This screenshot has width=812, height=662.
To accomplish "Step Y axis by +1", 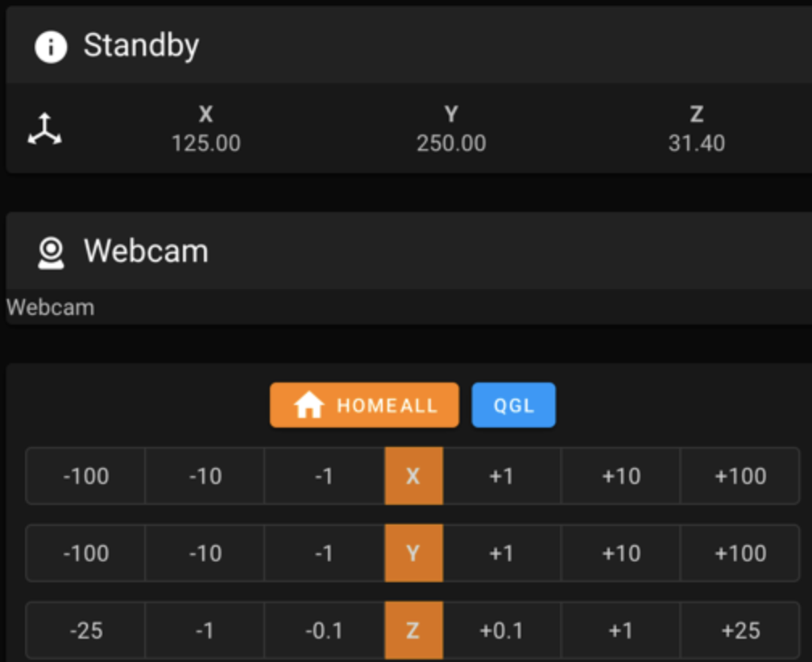I will [501, 553].
